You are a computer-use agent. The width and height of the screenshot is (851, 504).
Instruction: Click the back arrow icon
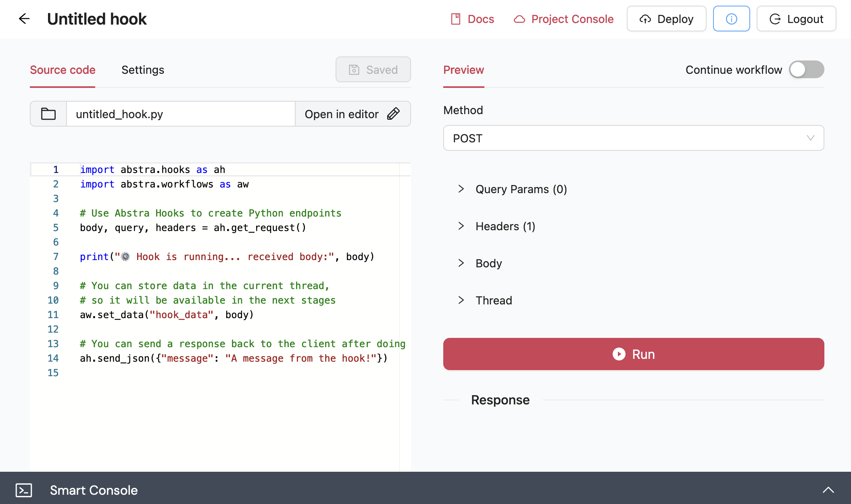point(25,19)
